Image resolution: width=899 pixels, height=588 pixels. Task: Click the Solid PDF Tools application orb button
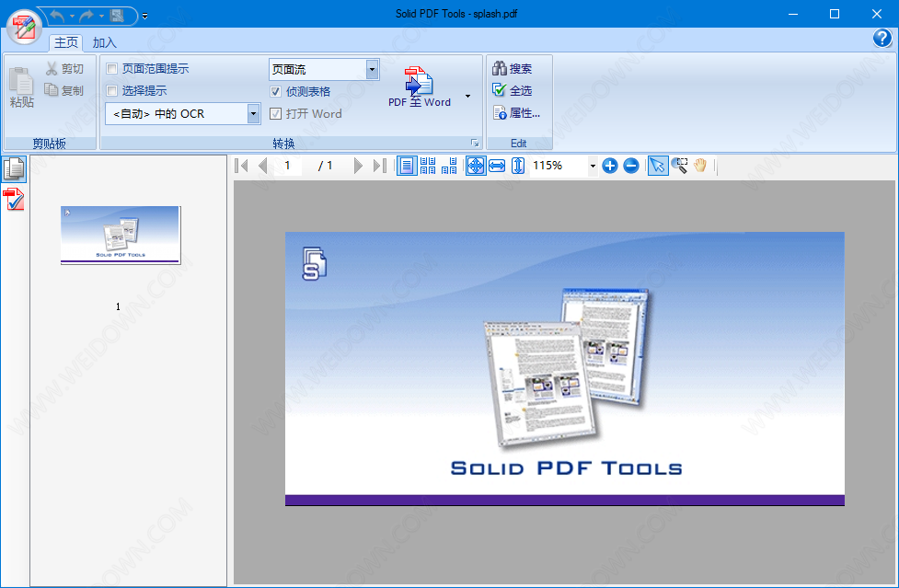[24, 27]
